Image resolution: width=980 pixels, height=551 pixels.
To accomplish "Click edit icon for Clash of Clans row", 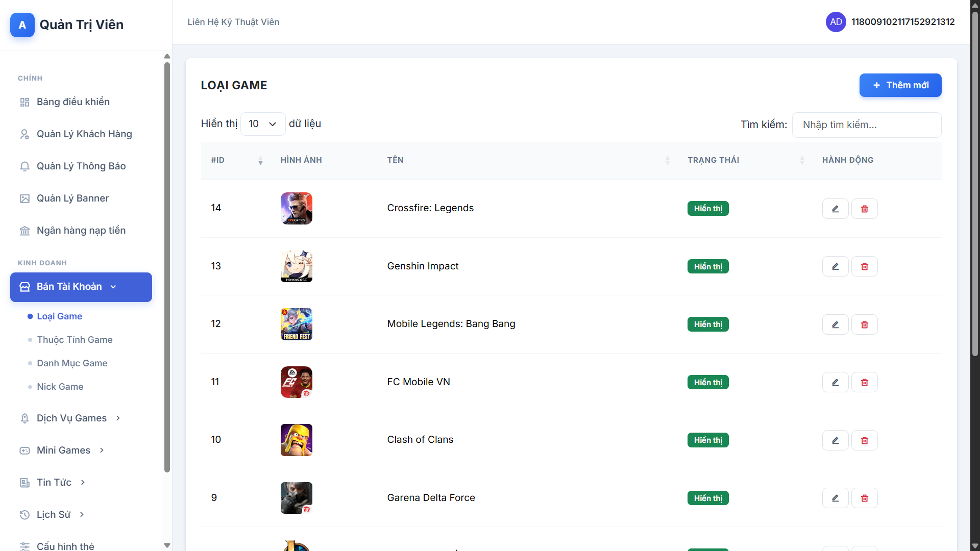I will click(x=835, y=440).
